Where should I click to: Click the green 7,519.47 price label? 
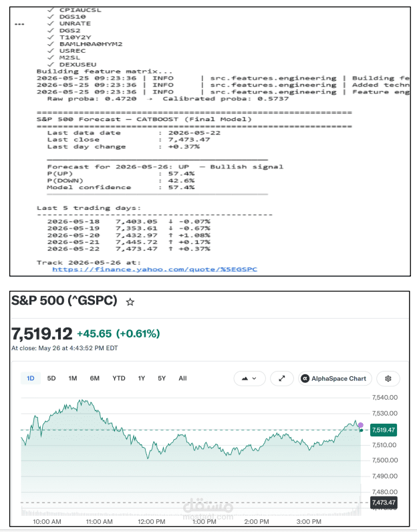tap(384, 430)
